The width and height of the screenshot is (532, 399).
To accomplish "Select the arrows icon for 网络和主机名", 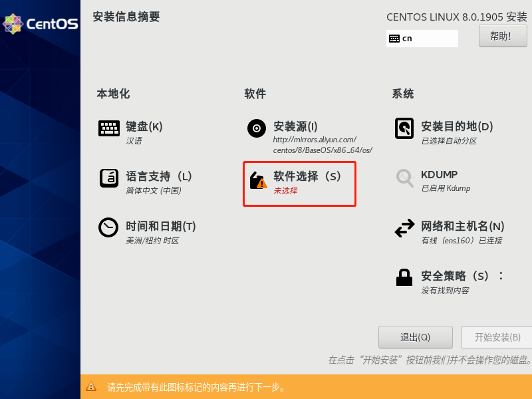I will [404, 228].
